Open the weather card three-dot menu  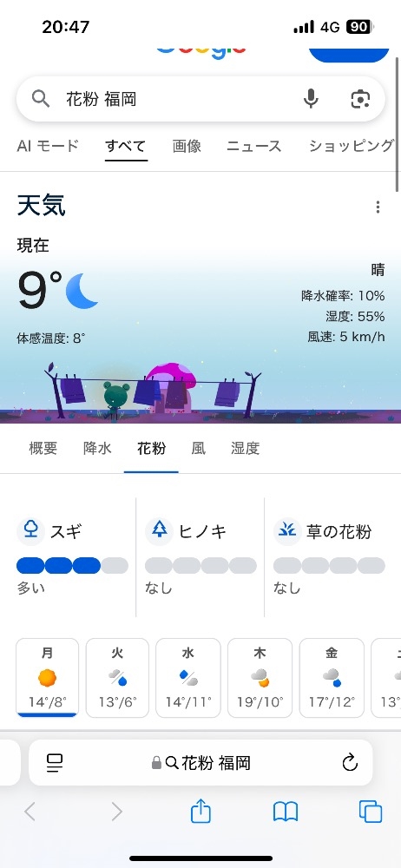[378, 207]
